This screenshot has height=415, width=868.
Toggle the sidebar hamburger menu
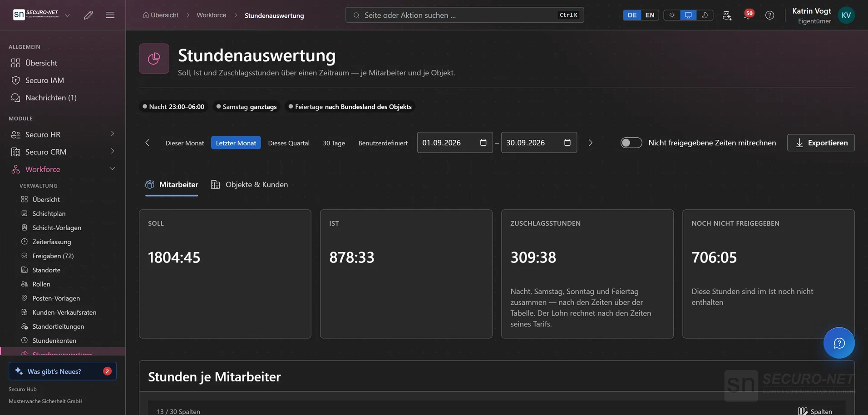coord(110,15)
